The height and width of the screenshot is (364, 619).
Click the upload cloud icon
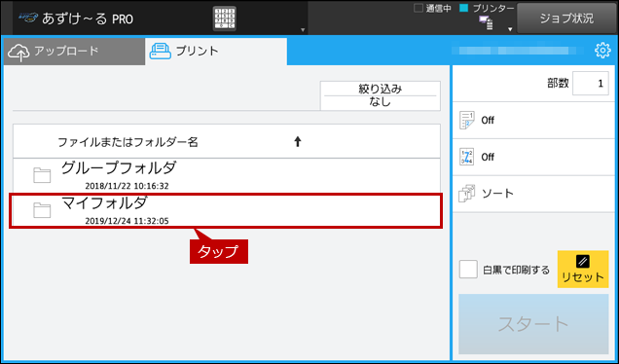point(18,53)
